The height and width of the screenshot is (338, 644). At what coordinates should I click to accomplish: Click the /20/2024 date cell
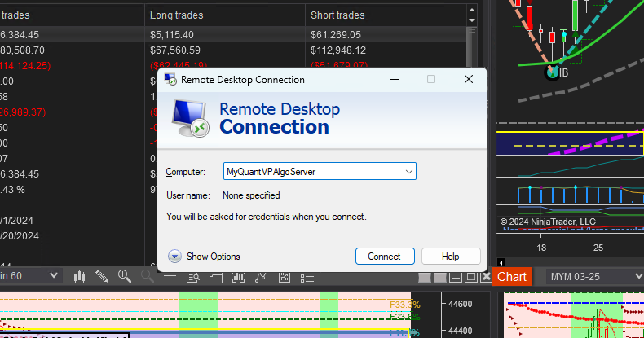pos(20,236)
